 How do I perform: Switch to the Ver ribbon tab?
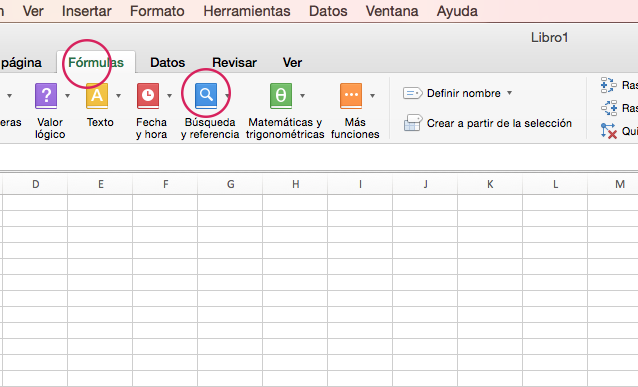(x=292, y=62)
